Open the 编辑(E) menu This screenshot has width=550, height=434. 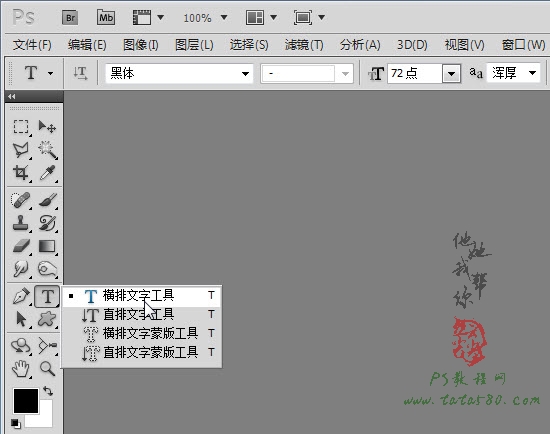click(x=87, y=45)
